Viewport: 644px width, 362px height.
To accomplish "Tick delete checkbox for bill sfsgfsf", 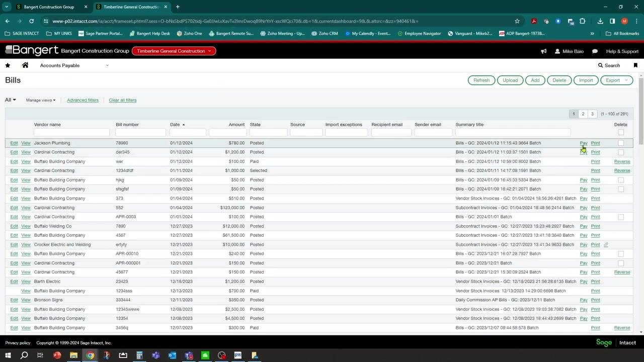I will [621, 189].
